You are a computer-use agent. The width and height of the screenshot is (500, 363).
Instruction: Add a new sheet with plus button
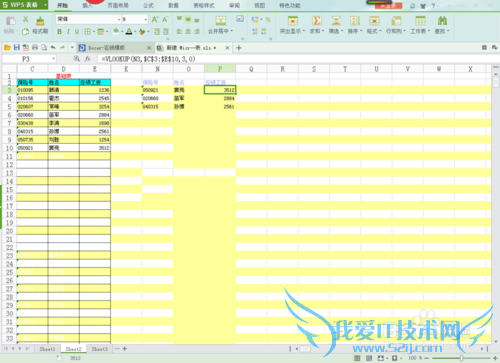click(x=125, y=349)
